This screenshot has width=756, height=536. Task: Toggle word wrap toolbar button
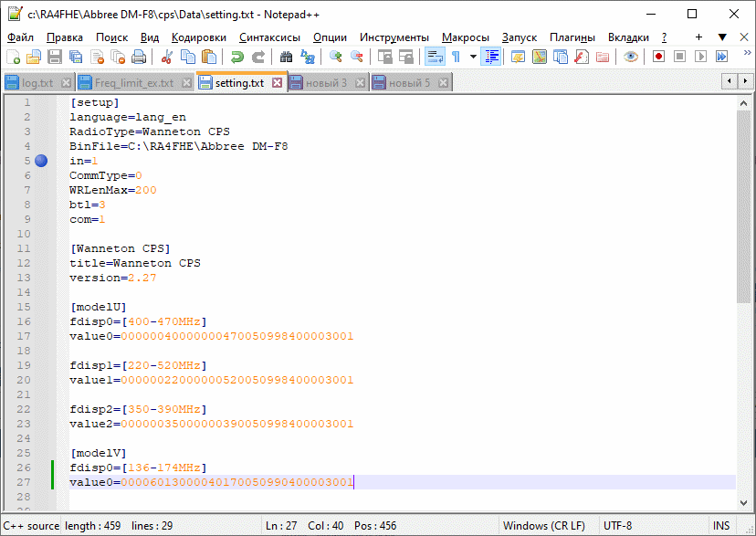pyautogui.click(x=435, y=57)
